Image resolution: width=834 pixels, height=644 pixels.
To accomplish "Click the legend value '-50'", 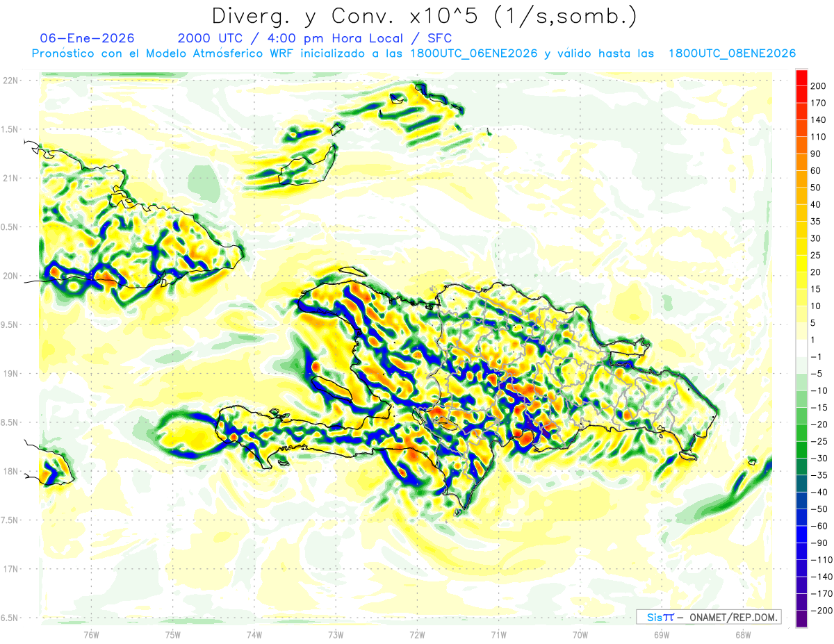I will tap(819, 509).
